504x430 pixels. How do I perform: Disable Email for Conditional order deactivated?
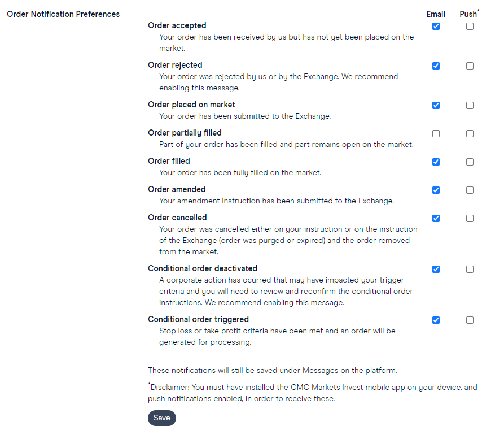436,269
